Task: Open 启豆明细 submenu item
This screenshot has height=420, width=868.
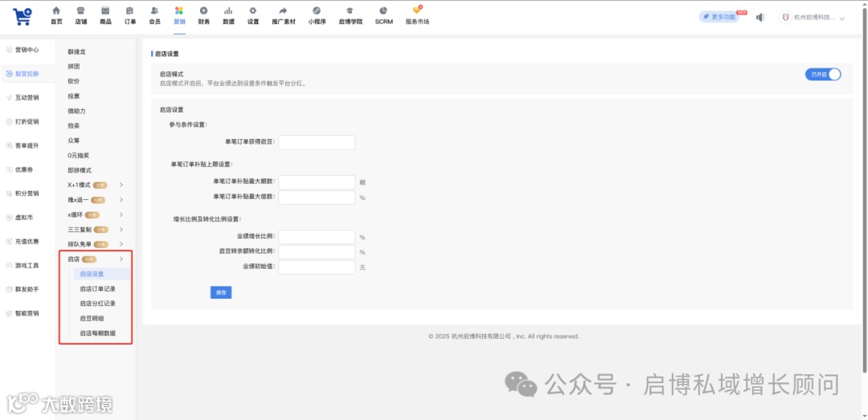Action: pos(92,319)
